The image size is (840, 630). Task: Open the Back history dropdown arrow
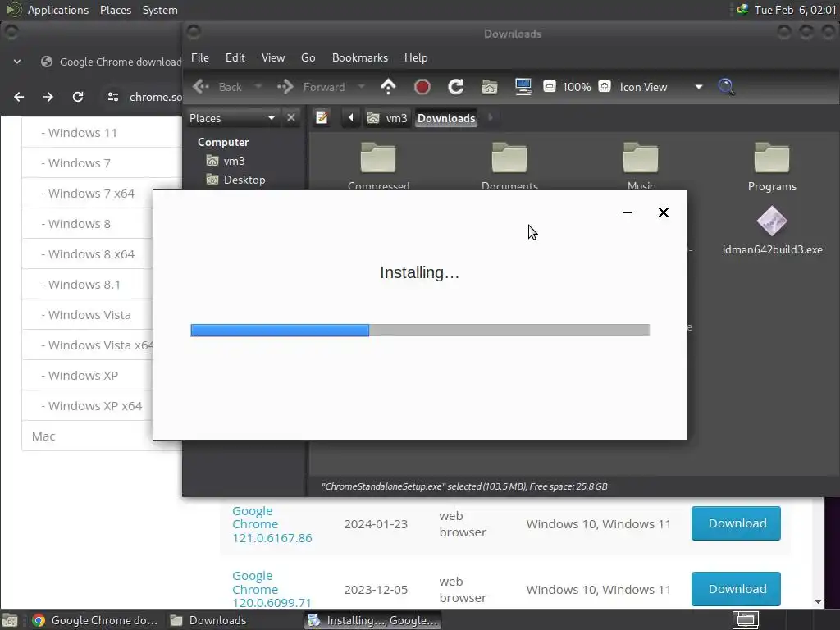click(x=258, y=87)
